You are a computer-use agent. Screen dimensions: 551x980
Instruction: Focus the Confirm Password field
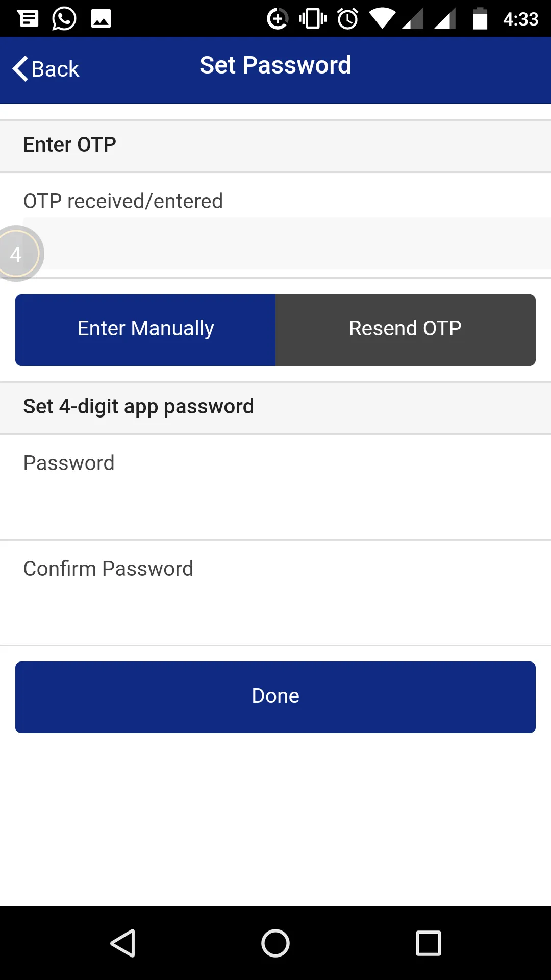point(275,611)
